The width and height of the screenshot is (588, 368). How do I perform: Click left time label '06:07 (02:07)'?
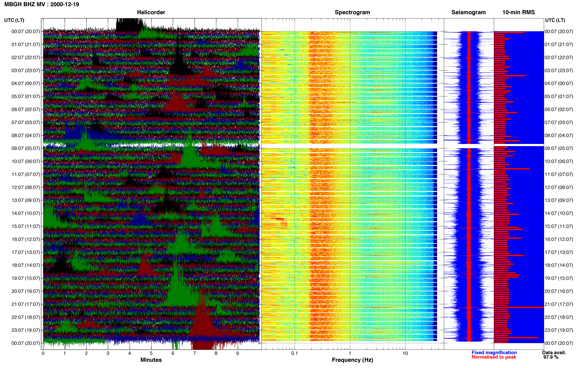point(26,109)
